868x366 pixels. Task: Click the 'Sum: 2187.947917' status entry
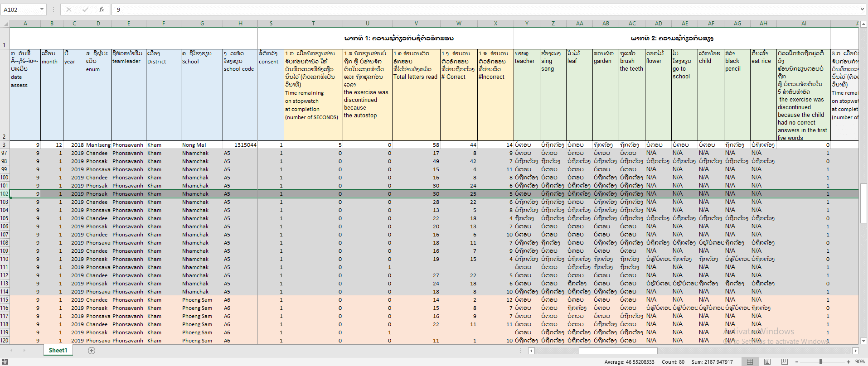tap(712, 362)
